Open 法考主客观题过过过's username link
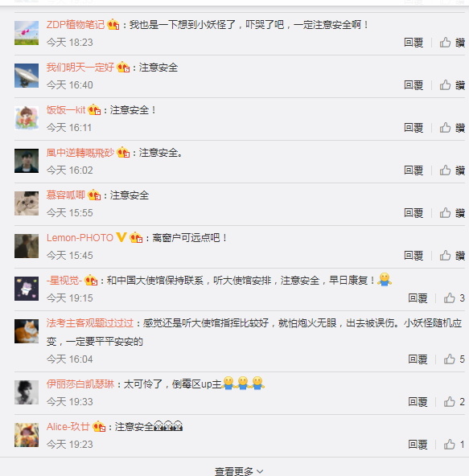The width and height of the screenshot is (469, 476). tap(90, 322)
